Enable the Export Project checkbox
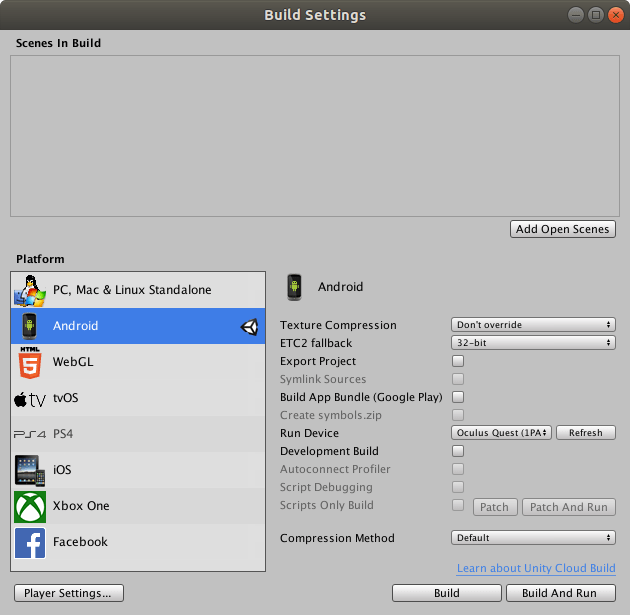This screenshot has width=630, height=615. pyautogui.click(x=458, y=361)
